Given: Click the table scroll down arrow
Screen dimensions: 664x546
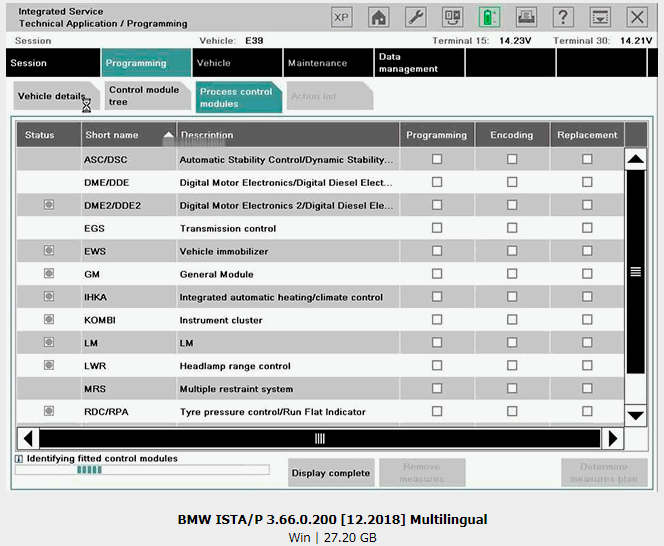Looking at the screenshot, I should [x=636, y=416].
